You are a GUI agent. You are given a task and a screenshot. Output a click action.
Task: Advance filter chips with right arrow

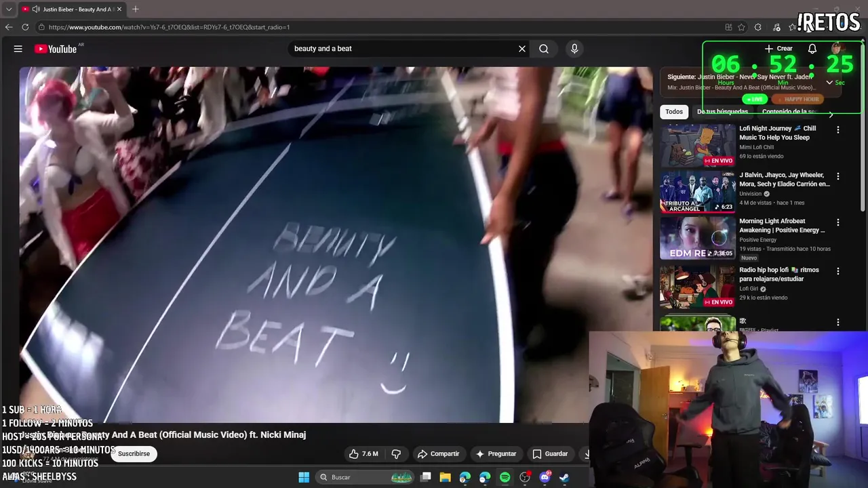click(x=831, y=115)
